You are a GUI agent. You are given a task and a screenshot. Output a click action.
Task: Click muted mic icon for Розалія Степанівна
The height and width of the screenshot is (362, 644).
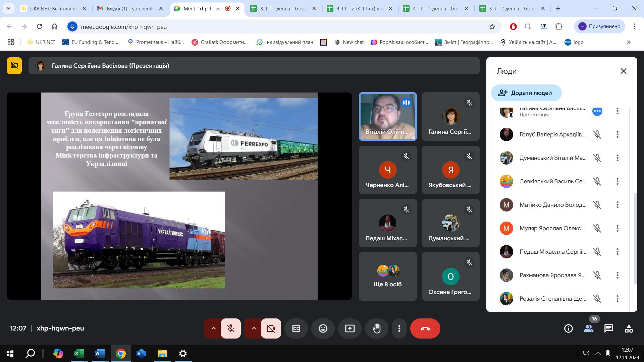(597, 299)
